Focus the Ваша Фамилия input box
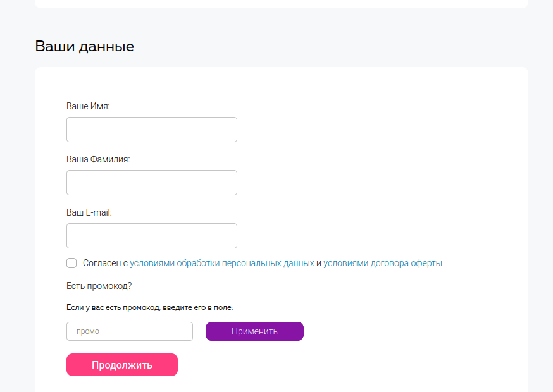The image size is (553, 392). click(x=152, y=183)
